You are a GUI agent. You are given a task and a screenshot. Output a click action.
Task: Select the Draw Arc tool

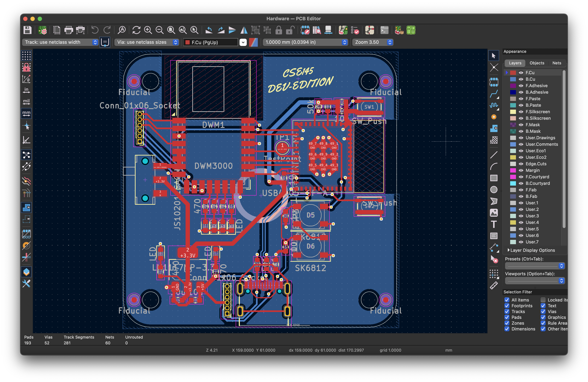point(494,167)
